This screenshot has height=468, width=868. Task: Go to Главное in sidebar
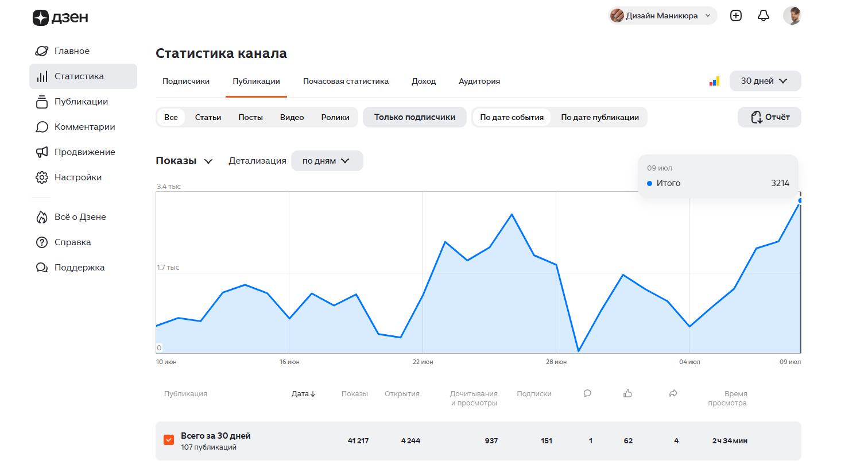pos(83,51)
